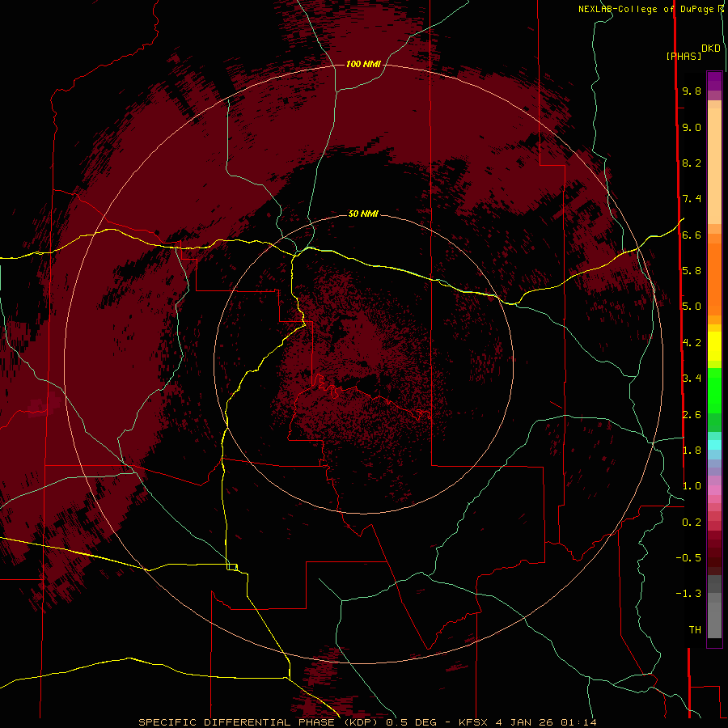
Task: Click the 01:14 timestamp in the caption
Action: [578, 722]
